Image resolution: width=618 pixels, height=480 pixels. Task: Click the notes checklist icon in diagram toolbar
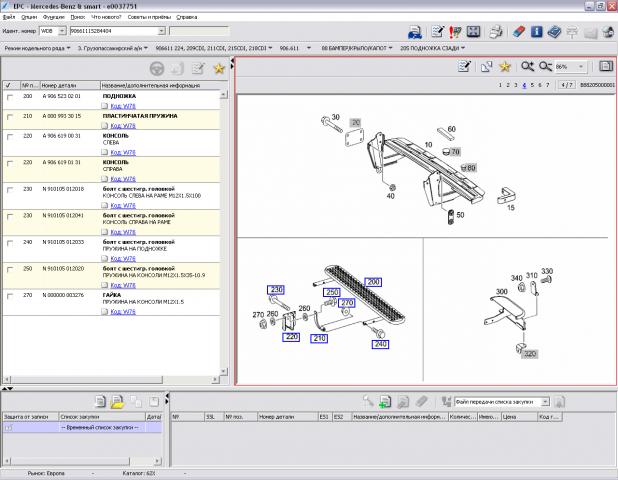464,66
